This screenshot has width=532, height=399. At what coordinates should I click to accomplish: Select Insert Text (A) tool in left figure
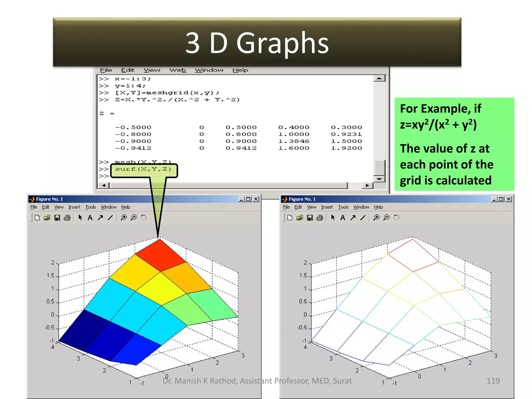pos(90,218)
